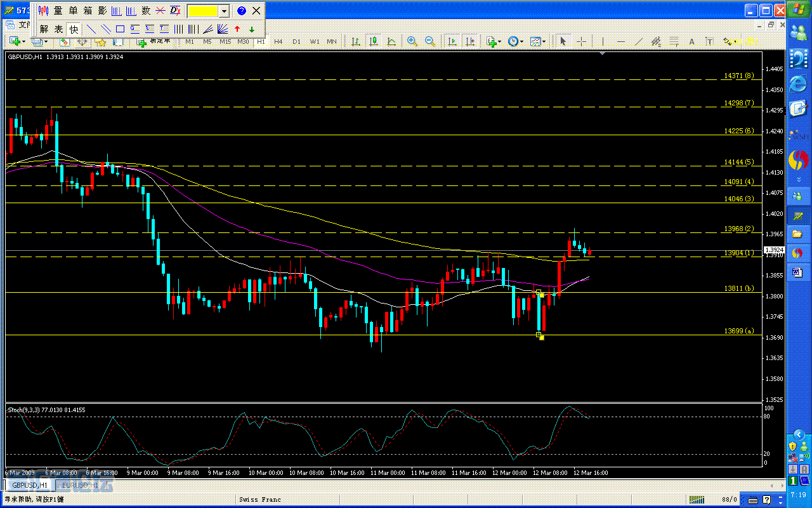Select the four vertical lines tool
812x508 pixels.
[x=178, y=29]
